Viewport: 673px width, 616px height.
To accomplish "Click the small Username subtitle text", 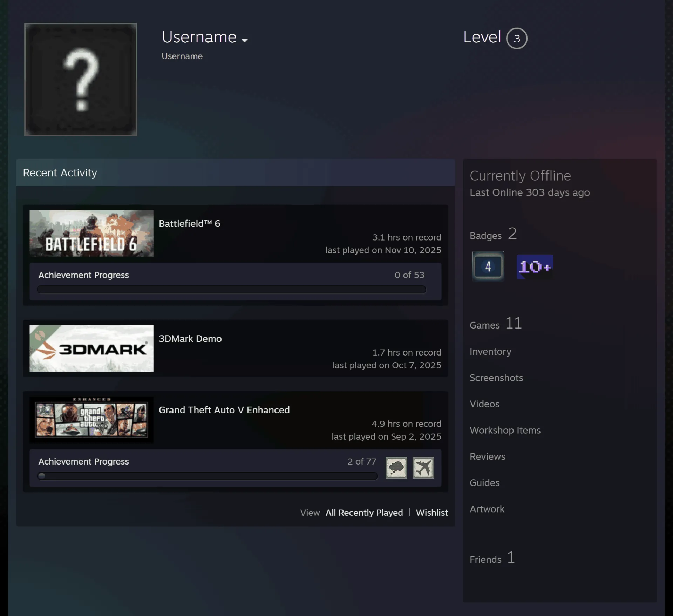I will tap(182, 56).
